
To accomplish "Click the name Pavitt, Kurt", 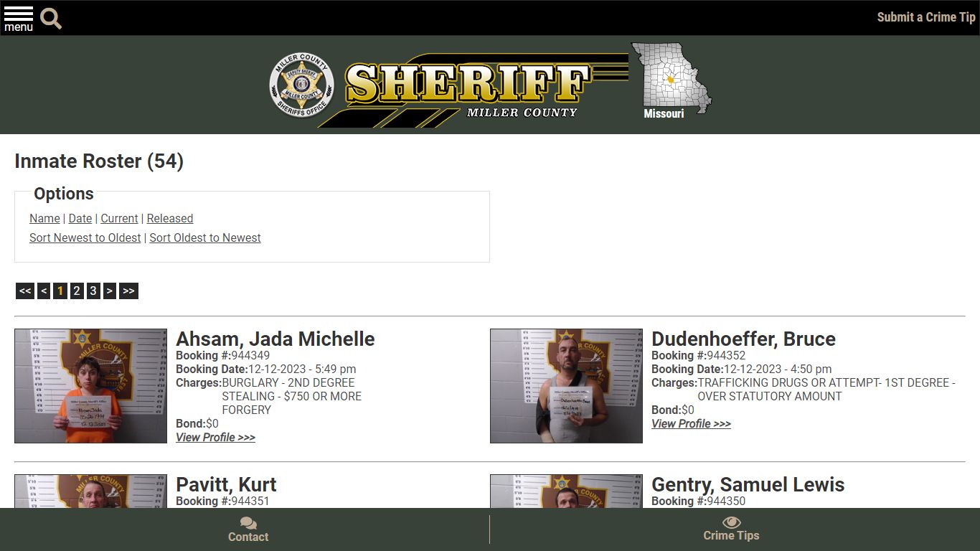I will 226,484.
